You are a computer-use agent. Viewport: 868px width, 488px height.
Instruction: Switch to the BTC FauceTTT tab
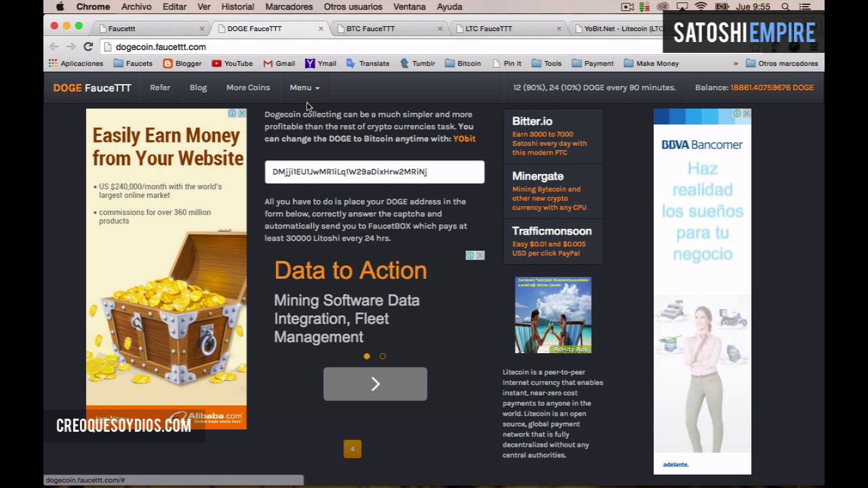tap(387, 28)
